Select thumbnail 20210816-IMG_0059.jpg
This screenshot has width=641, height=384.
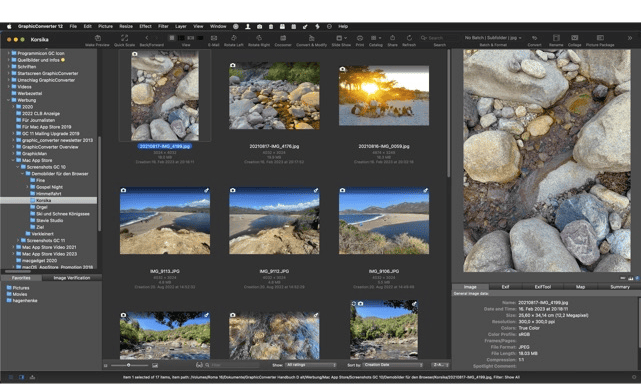384,95
